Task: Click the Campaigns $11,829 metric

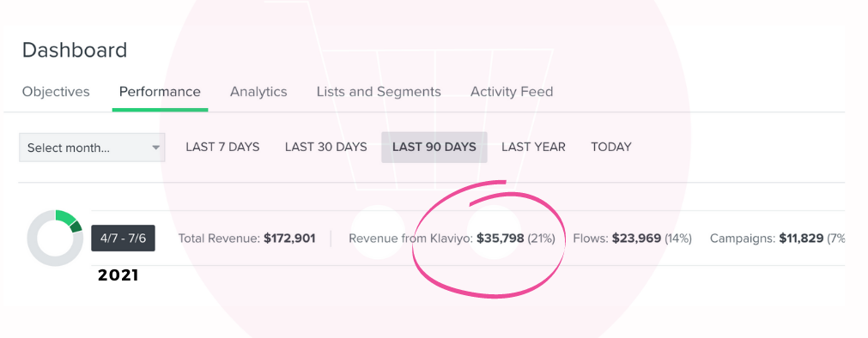Action: coord(777,238)
